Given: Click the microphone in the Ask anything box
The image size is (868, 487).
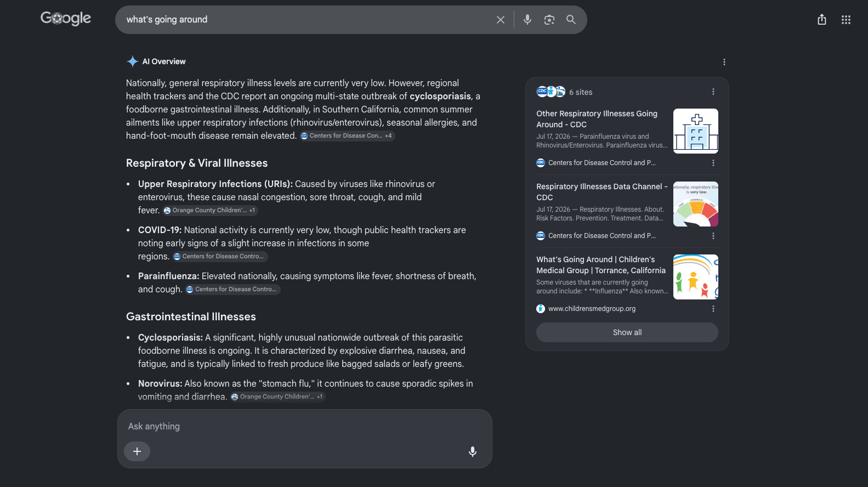Looking at the screenshot, I should click(x=473, y=451).
